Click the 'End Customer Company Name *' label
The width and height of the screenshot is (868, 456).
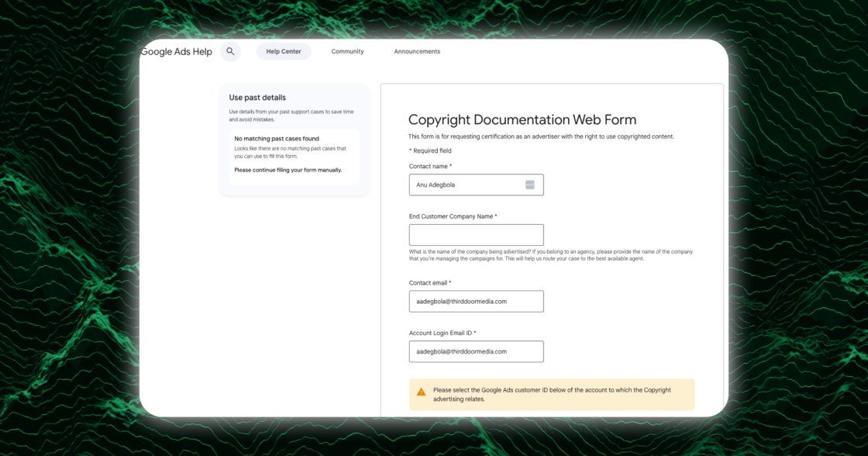(x=453, y=216)
